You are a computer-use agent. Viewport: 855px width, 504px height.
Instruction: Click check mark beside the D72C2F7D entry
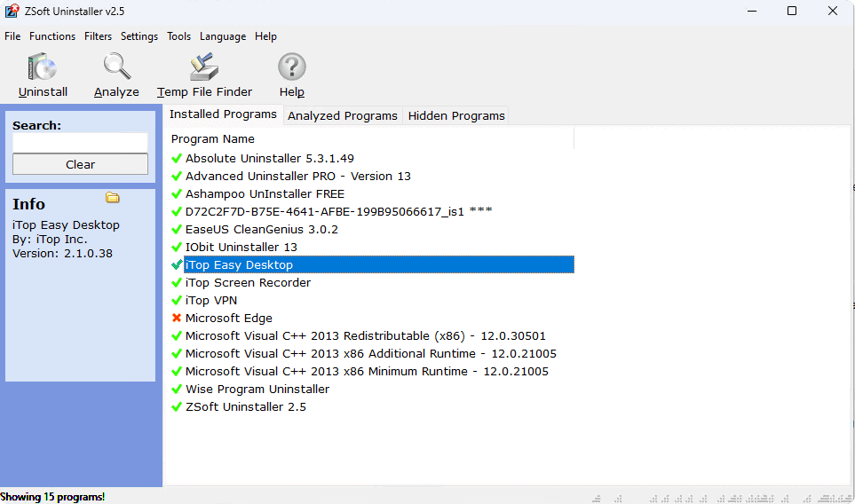[176, 211]
